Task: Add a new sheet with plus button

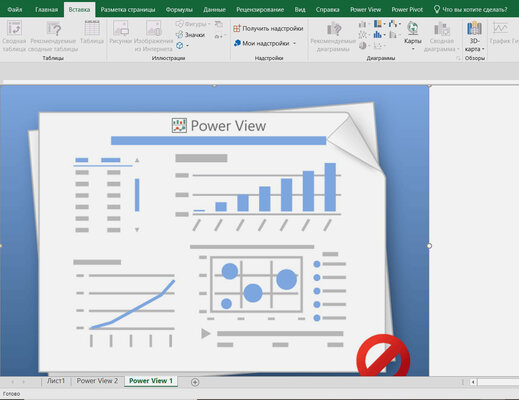Action: pos(195,382)
